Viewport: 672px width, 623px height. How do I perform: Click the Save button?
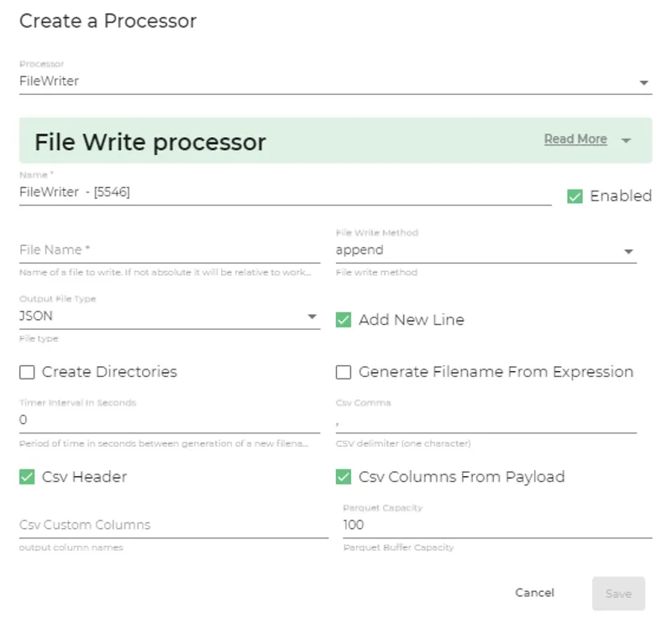pos(618,593)
